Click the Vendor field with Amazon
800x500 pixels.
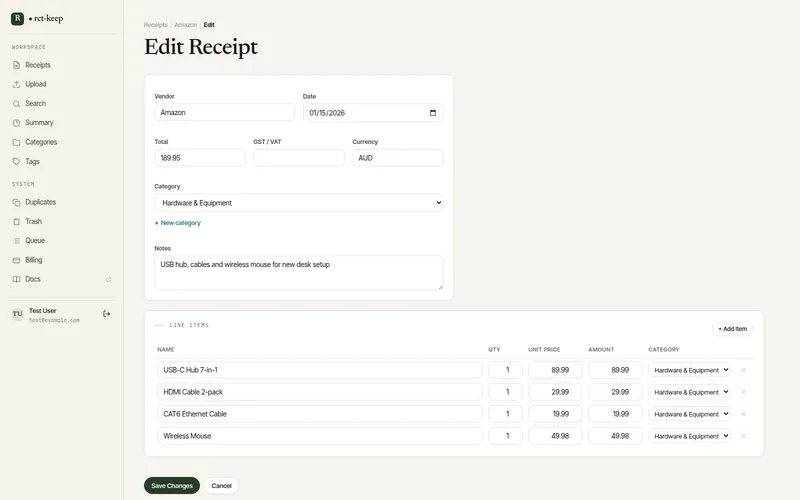click(x=224, y=112)
